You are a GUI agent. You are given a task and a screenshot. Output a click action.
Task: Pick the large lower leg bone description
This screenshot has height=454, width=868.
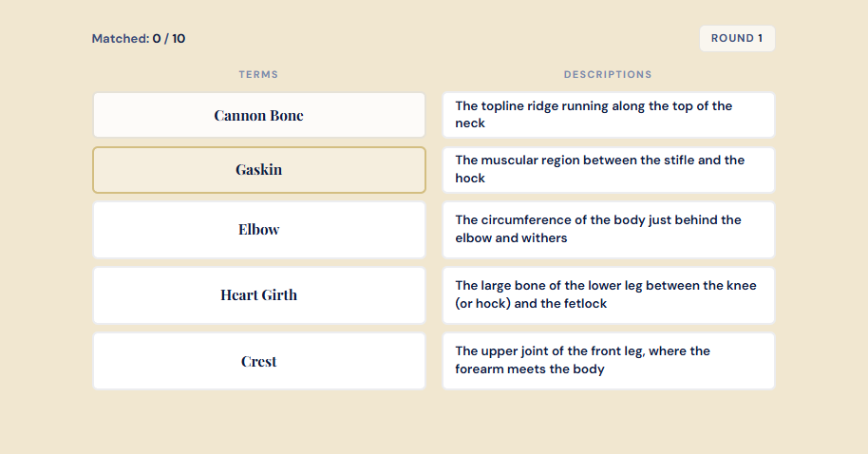click(x=609, y=295)
